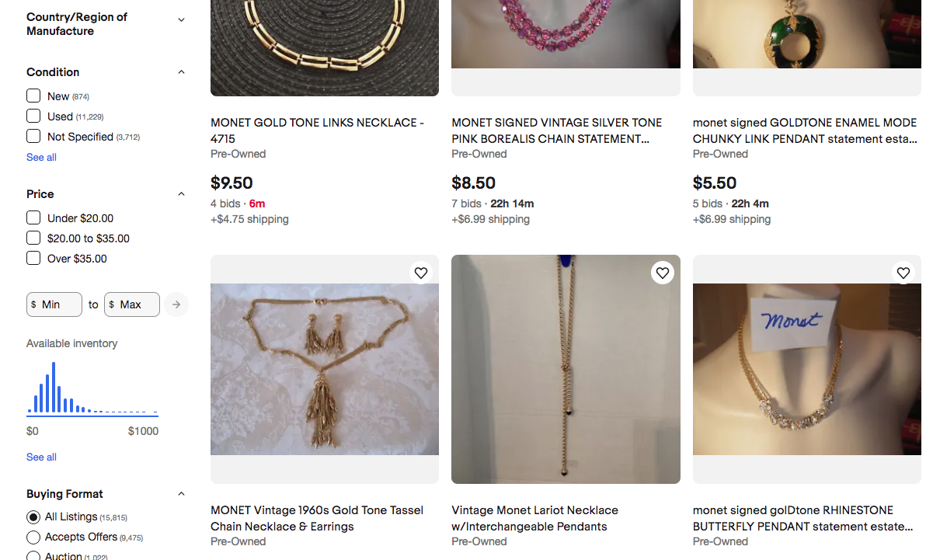Open the Monet Lariot Necklace thumbnail image

coord(566,369)
